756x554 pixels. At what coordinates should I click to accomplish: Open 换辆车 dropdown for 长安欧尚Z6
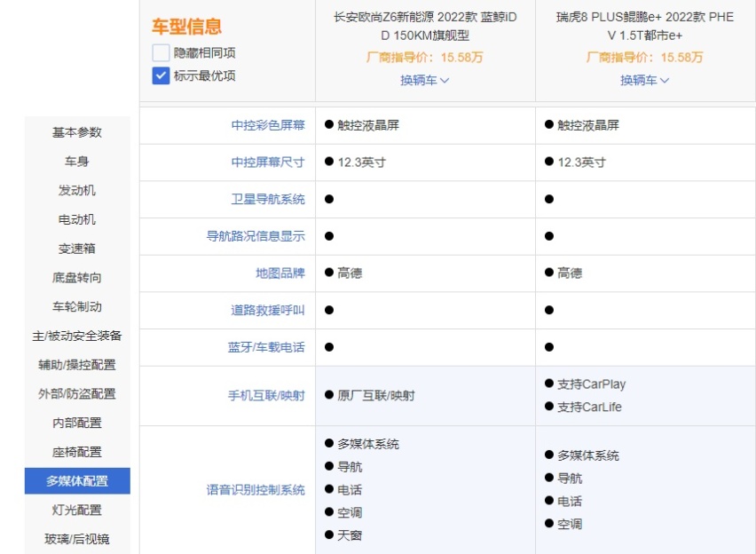tap(425, 80)
